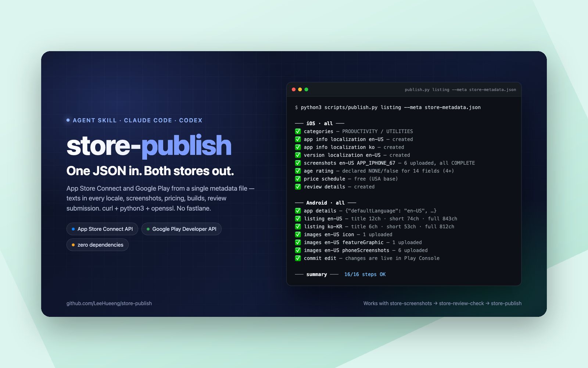Click the 'One JSON in. Both stores out.' tagline
Screen dimensions: 588x368
(x=150, y=171)
